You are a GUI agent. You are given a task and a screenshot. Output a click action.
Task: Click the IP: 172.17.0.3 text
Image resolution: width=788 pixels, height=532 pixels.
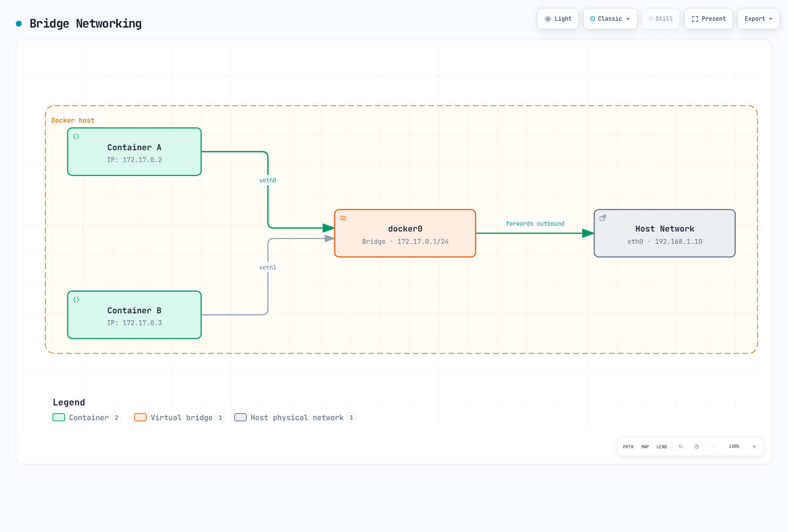pyautogui.click(x=134, y=323)
